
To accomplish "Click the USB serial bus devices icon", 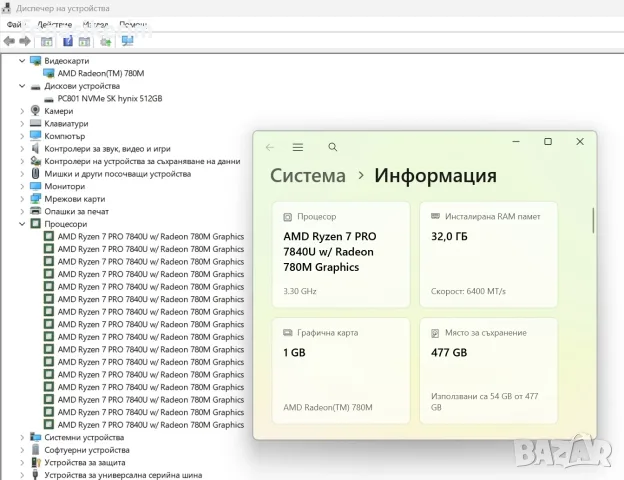I will (35, 474).
